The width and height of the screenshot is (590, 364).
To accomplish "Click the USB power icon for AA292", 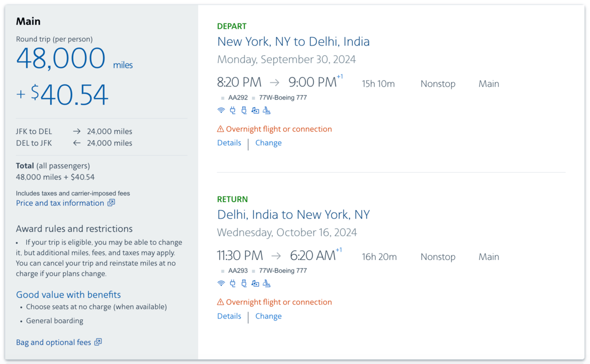I will pyautogui.click(x=244, y=110).
